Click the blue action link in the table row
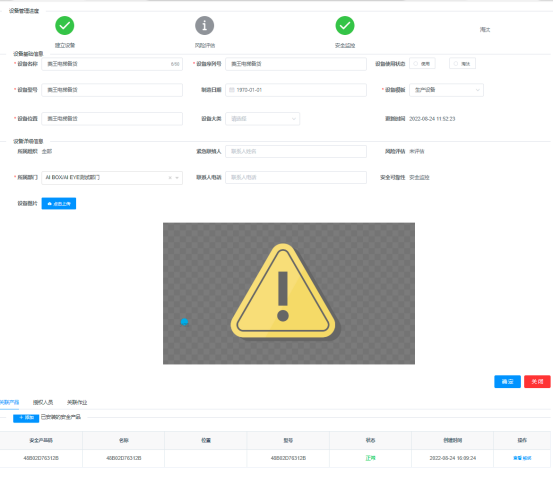Viewport: 554px width, 477px height. (522, 458)
